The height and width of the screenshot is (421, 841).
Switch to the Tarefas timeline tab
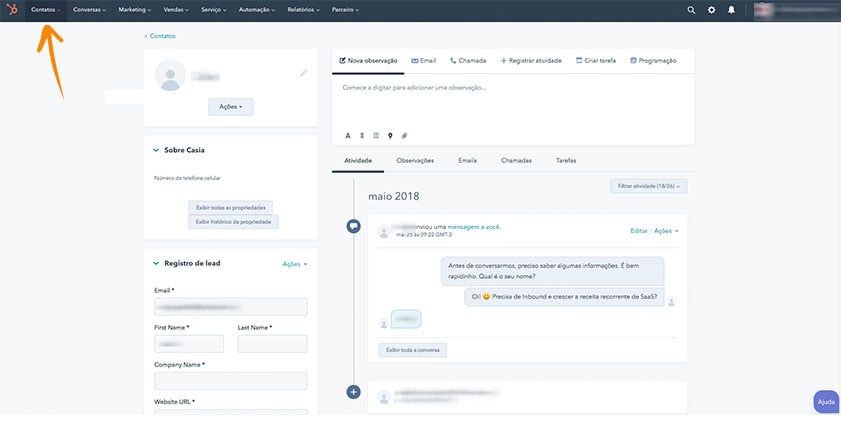tap(566, 160)
